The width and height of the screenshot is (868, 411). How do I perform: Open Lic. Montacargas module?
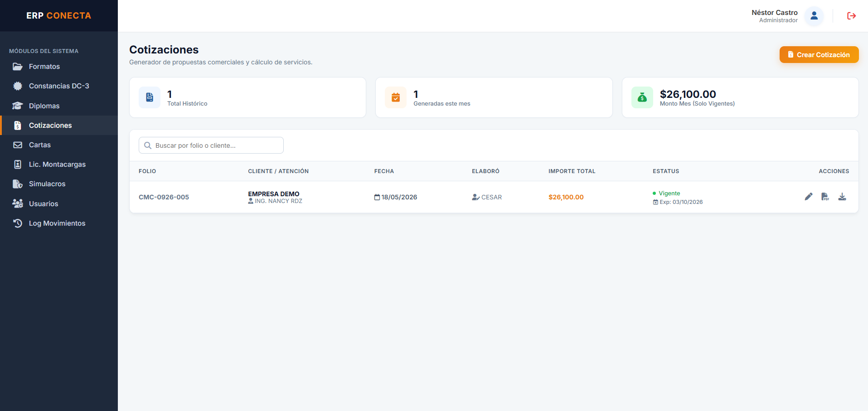click(x=59, y=164)
